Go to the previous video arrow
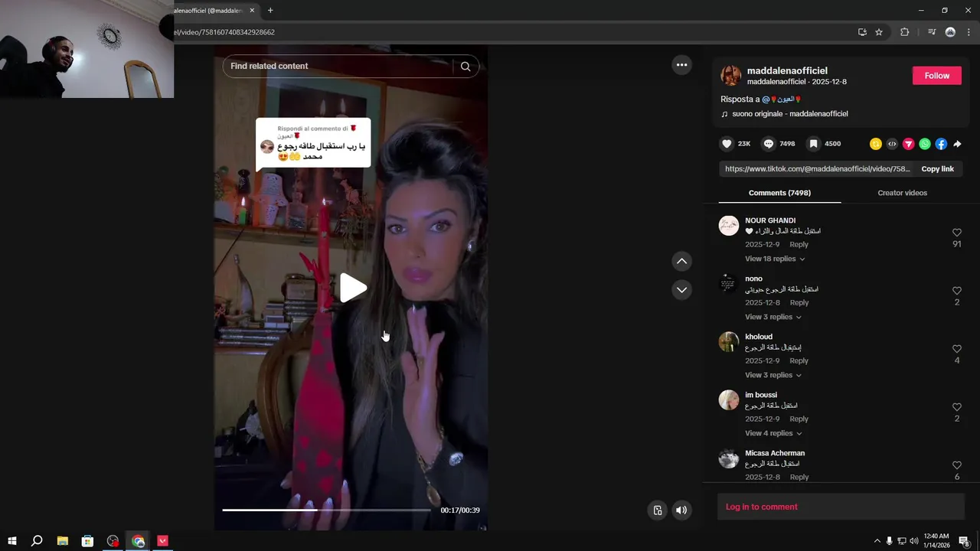 [681, 262]
